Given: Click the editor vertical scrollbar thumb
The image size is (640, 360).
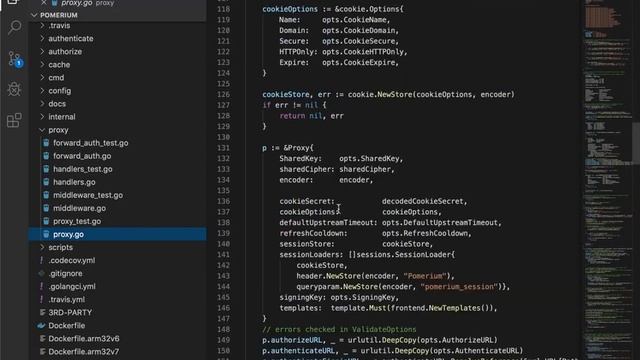Looking at the screenshot, I should (636, 143).
